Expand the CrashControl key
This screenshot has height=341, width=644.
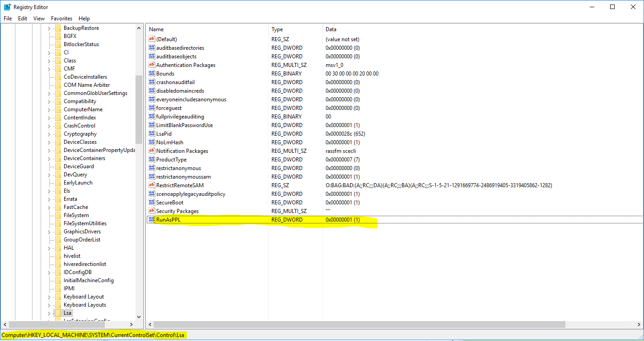pos(49,126)
